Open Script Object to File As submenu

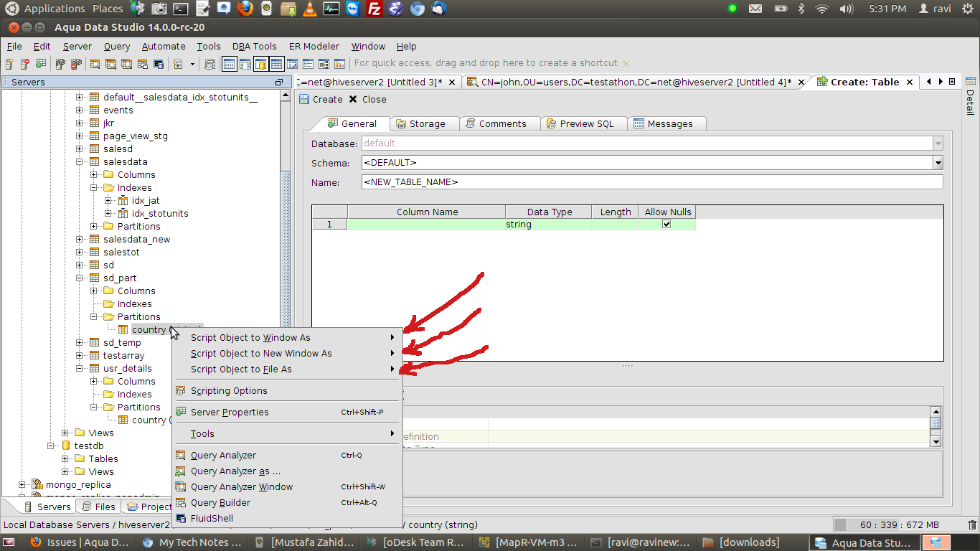point(287,369)
